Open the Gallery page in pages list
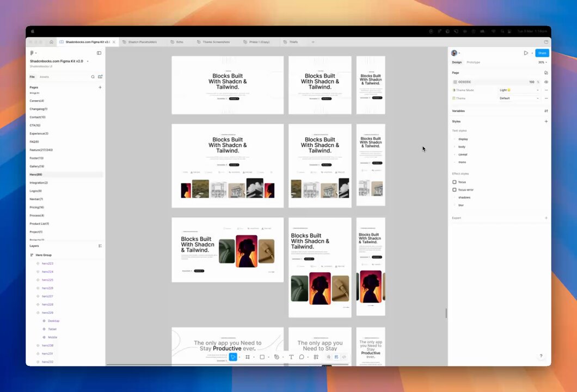577x392 pixels. pos(37,167)
